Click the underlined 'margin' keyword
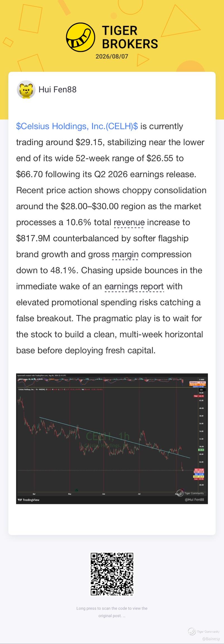 [x=125, y=254]
